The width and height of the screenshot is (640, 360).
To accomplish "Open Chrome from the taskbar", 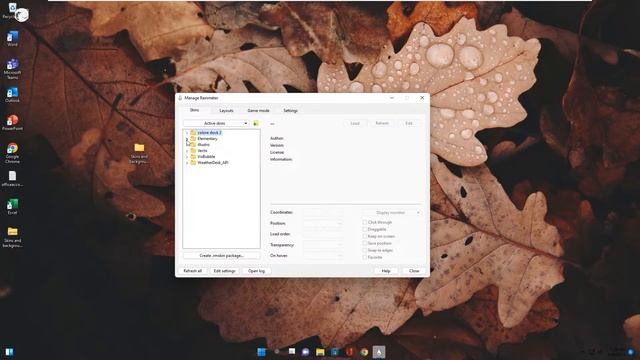I will pos(364,352).
